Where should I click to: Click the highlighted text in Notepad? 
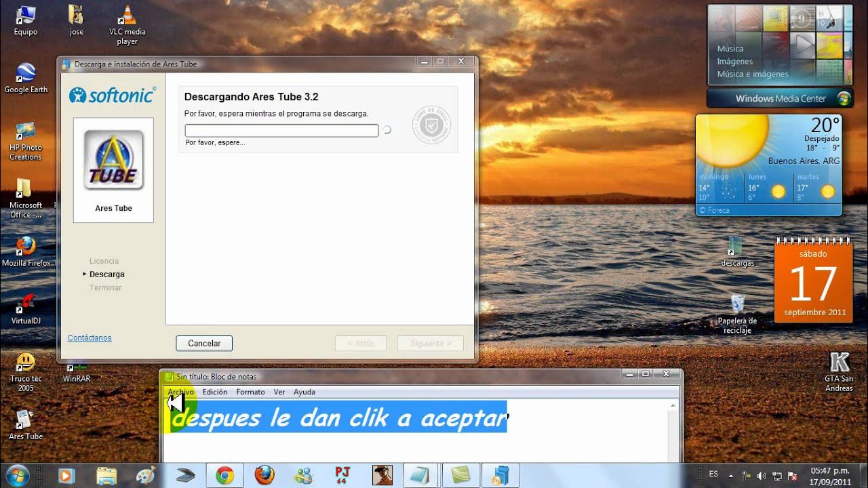point(338,417)
